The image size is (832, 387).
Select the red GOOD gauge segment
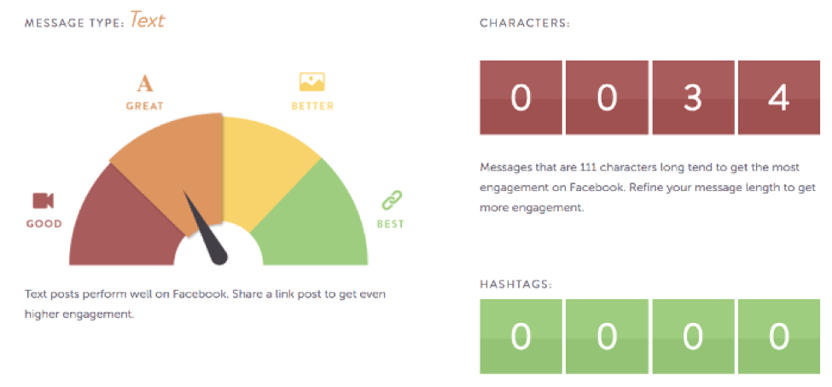tap(122, 223)
